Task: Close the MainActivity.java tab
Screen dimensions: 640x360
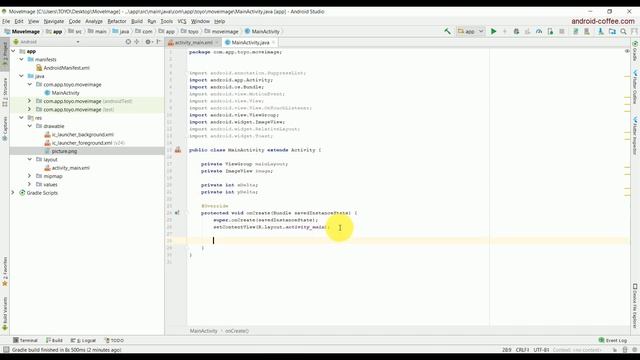Action: click(273, 42)
